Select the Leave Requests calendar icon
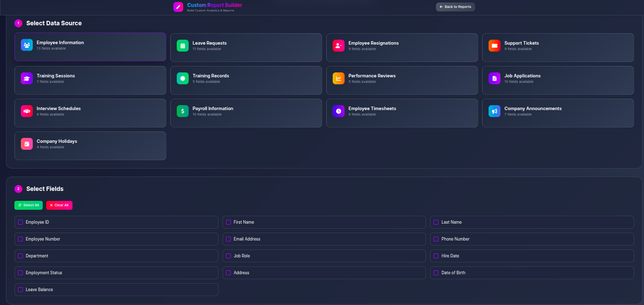This screenshot has height=305, width=644. [183, 46]
